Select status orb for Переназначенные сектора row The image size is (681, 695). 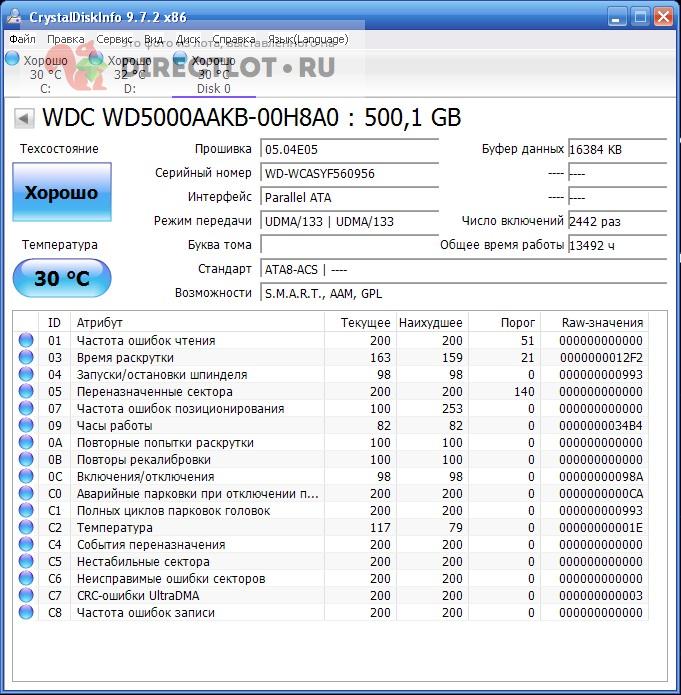[26, 391]
